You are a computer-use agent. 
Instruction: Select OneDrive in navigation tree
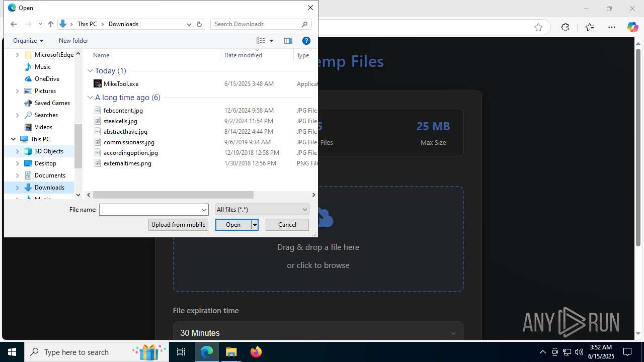(x=47, y=79)
